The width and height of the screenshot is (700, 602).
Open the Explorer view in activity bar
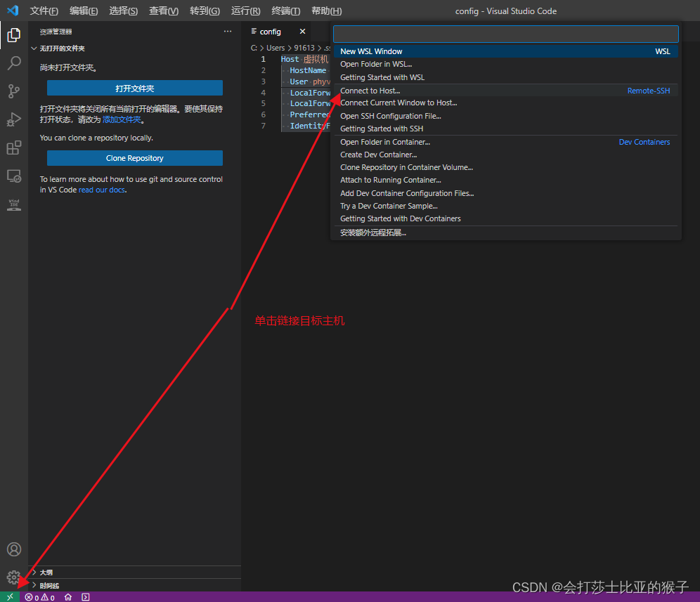[x=14, y=35]
